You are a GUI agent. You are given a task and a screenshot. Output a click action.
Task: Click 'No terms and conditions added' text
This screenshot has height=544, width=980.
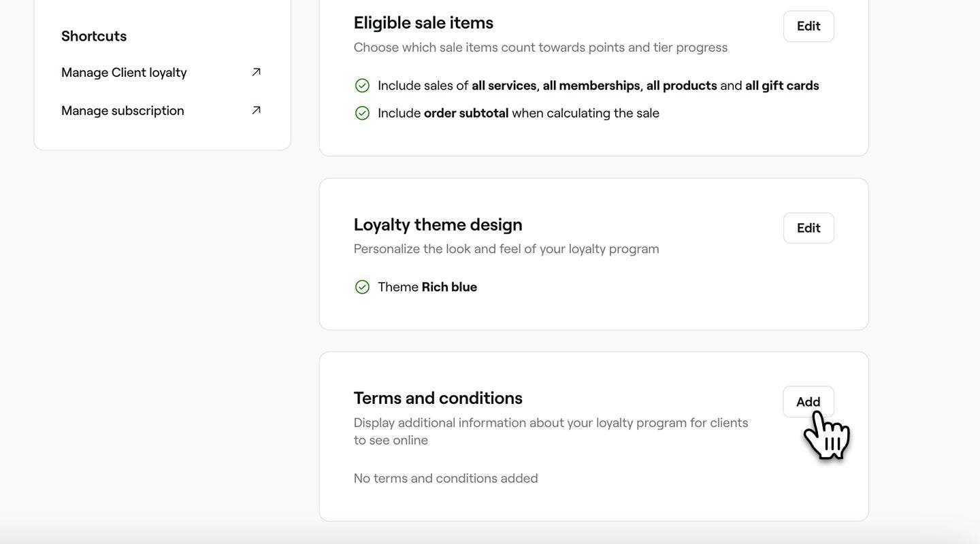[446, 478]
